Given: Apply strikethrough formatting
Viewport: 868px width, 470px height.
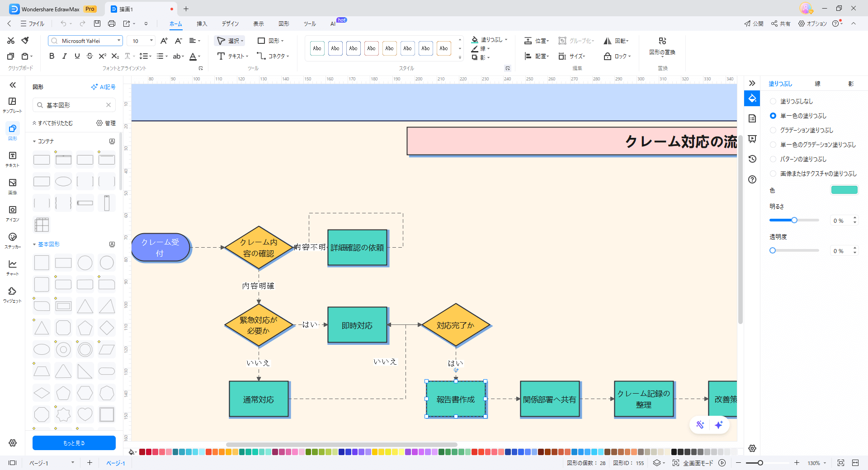Looking at the screenshot, I should [90, 56].
